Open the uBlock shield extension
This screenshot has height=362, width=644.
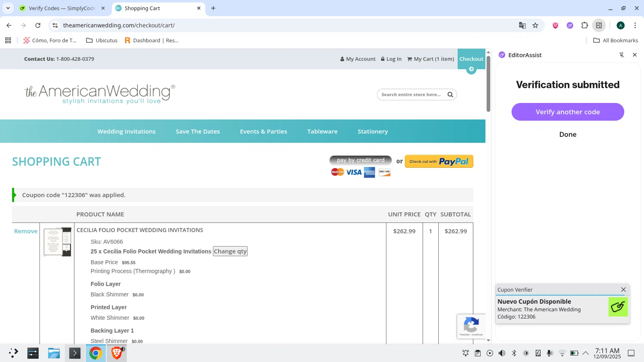[x=555, y=25]
